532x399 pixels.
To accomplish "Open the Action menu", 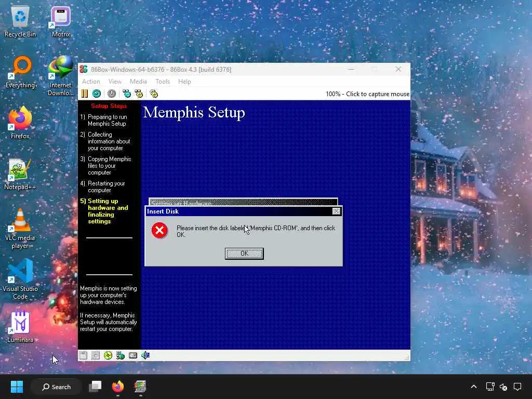I will [x=91, y=82].
